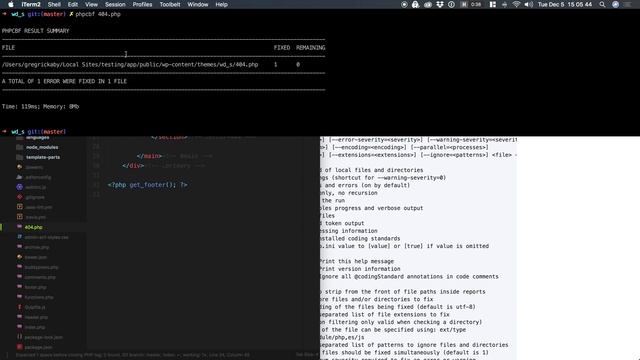Screen dimensions: 640x360
Task: Click the node_modules folder icon
Action: [x=19, y=147]
